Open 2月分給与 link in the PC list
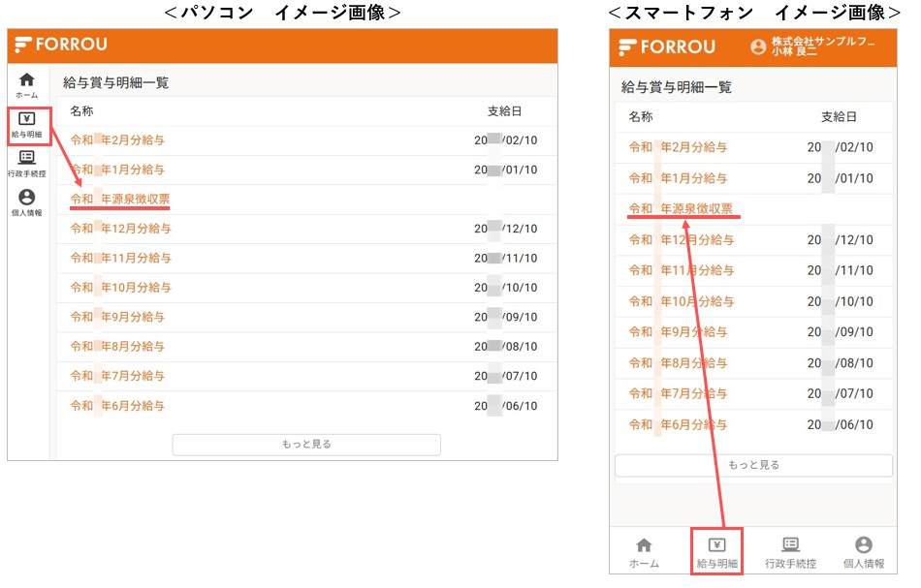 click(117, 140)
